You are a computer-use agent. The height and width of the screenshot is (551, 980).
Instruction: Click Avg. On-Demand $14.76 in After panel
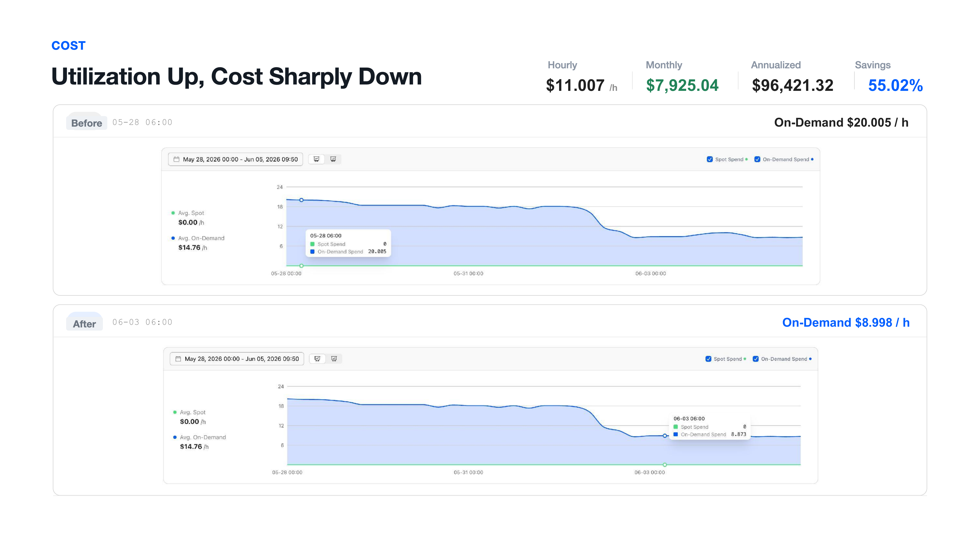click(x=199, y=442)
